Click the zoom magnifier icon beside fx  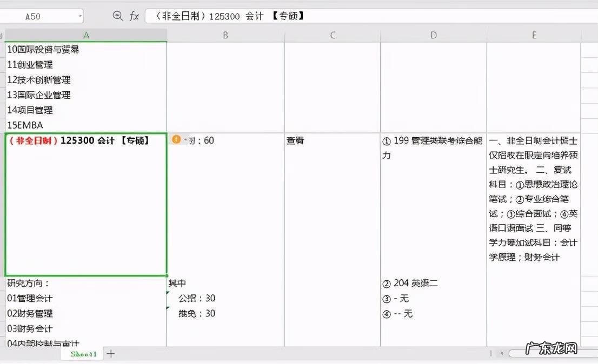[118, 16]
